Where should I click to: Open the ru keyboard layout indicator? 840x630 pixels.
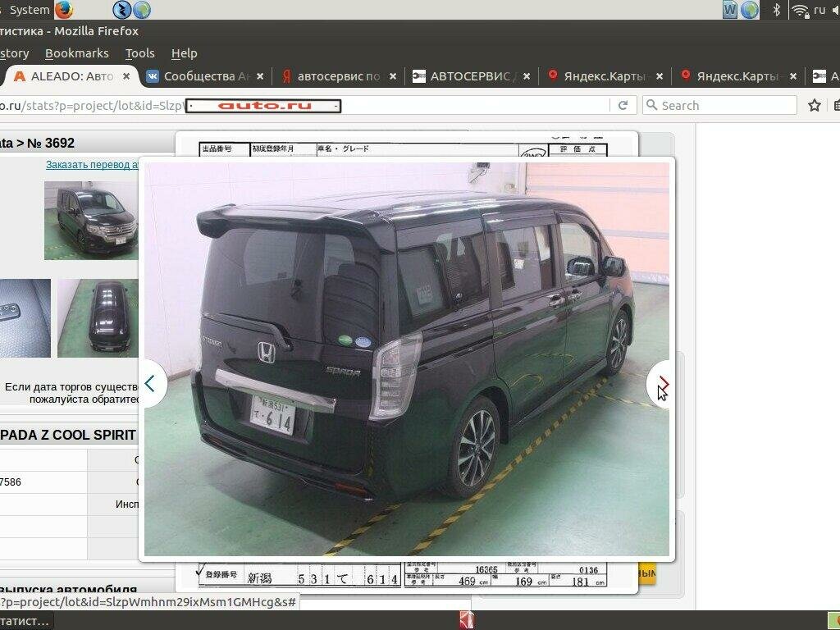point(819,10)
